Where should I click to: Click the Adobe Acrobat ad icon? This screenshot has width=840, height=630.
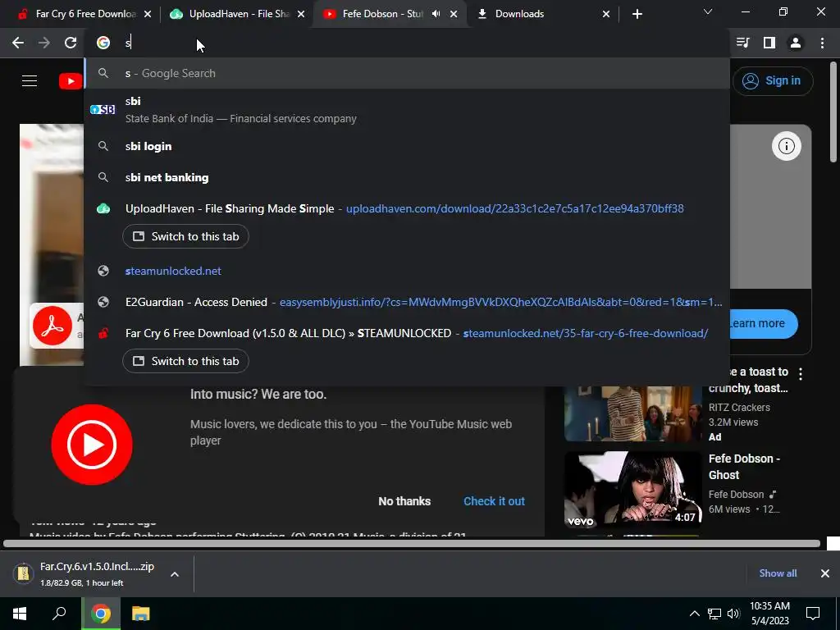tap(52, 326)
